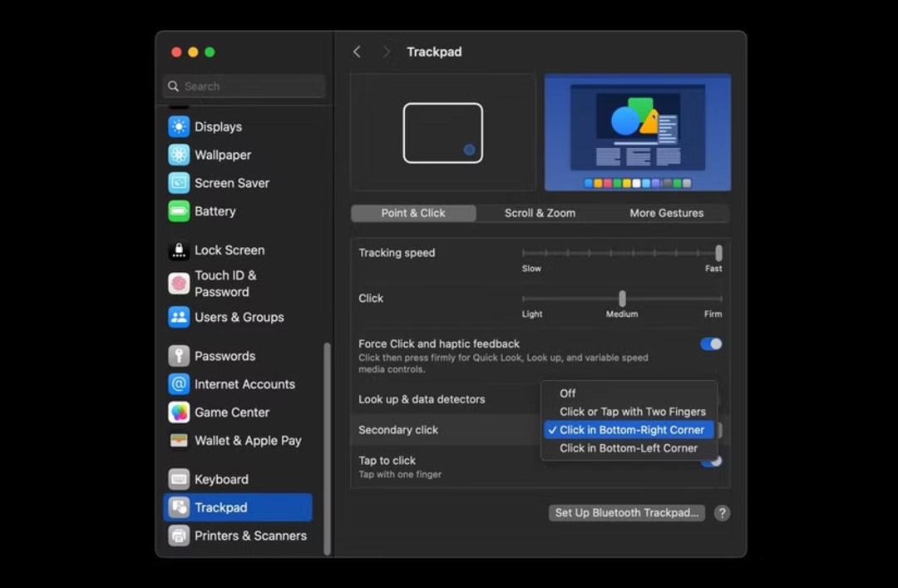Viewport: 898px width, 588px height.
Task: Click the Wallet & Apple Pay card icon
Action: pos(179,440)
